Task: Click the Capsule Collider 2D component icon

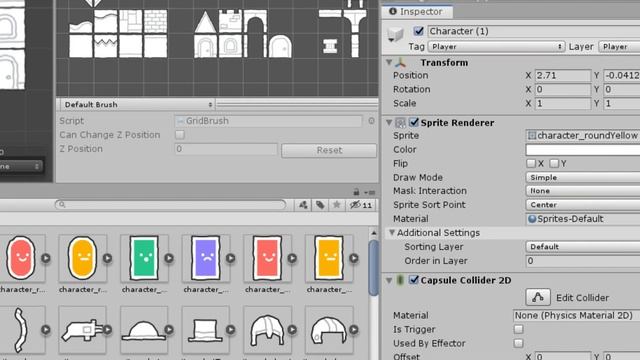Action: point(400,280)
